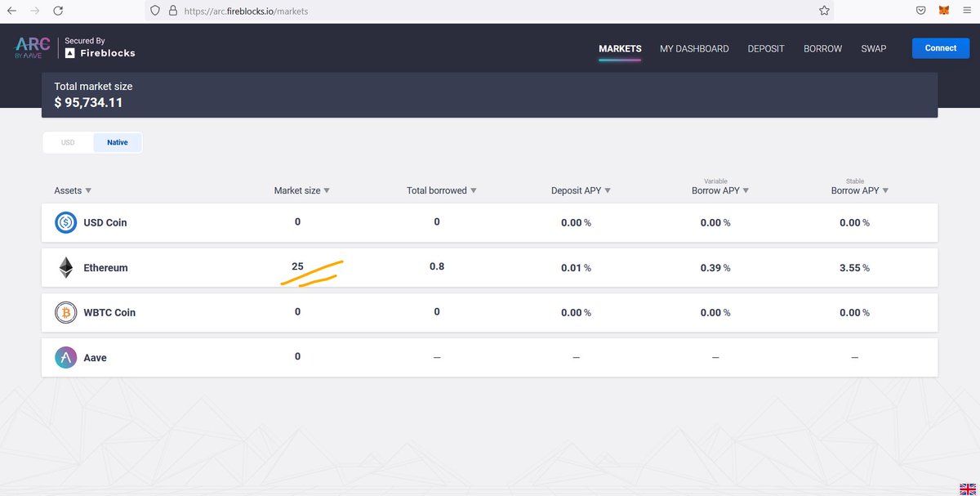Image resolution: width=980 pixels, height=496 pixels.
Task: Click Ethereum stable borrow APY 3.55 %
Action: (854, 268)
